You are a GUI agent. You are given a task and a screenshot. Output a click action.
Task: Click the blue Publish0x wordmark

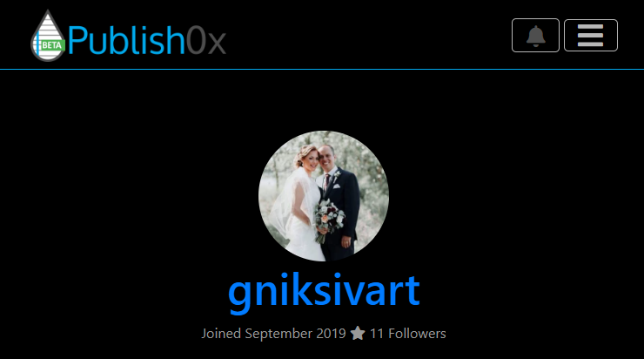click(x=126, y=40)
